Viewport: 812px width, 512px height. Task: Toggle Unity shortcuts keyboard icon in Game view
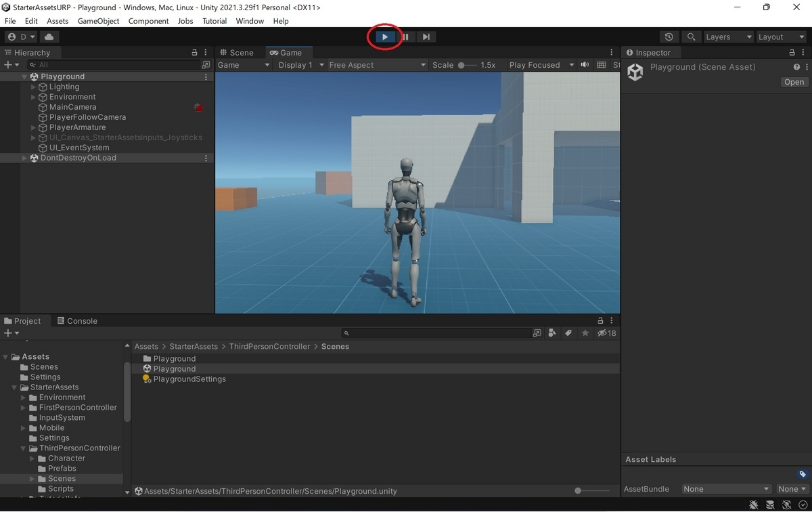(x=602, y=65)
